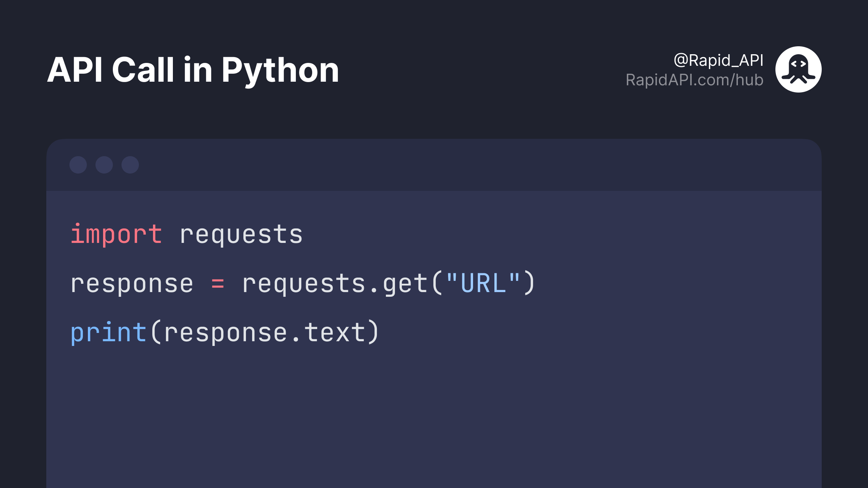Click the first dot in code window header
The width and height of the screenshot is (868, 488).
[78, 165]
